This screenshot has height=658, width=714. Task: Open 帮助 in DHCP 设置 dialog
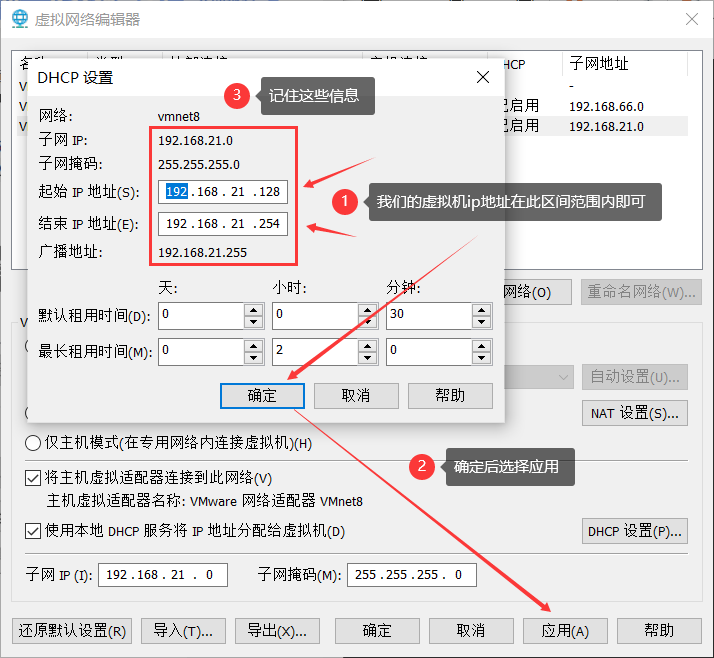click(450, 396)
